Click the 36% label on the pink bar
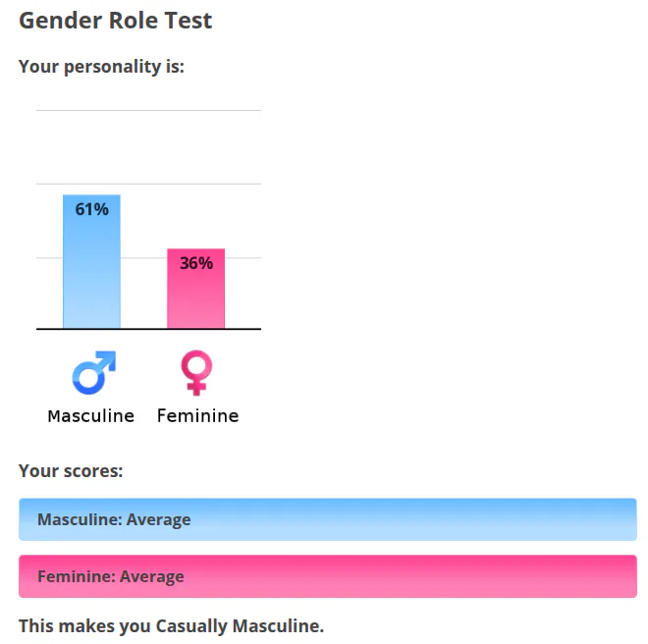Image resolution: width=648 pixels, height=644 pixels. click(196, 263)
